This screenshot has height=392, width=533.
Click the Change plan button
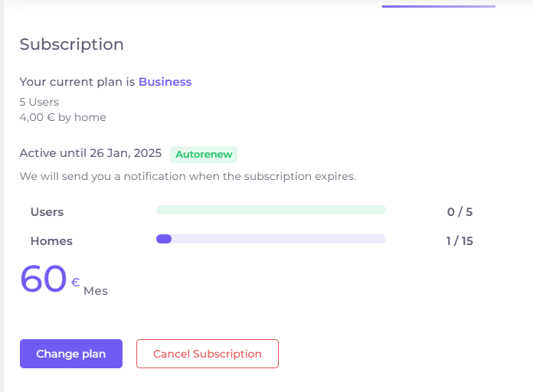click(x=71, y=354)
